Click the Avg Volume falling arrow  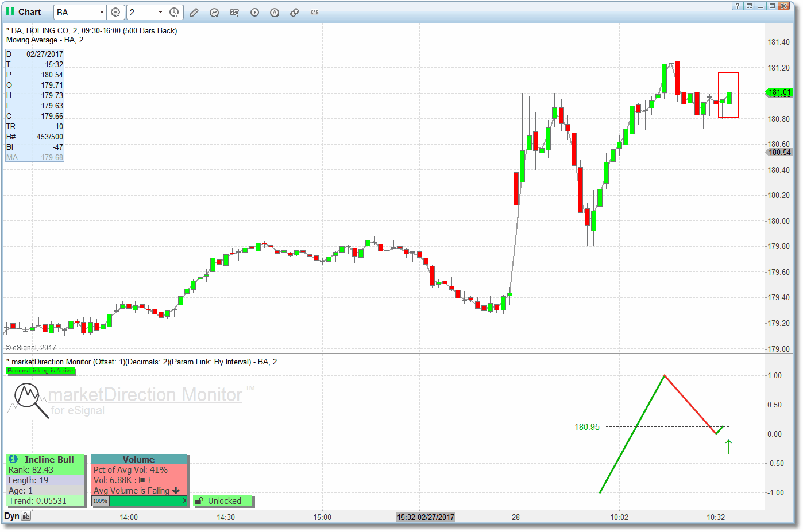(x=176, y=491)
